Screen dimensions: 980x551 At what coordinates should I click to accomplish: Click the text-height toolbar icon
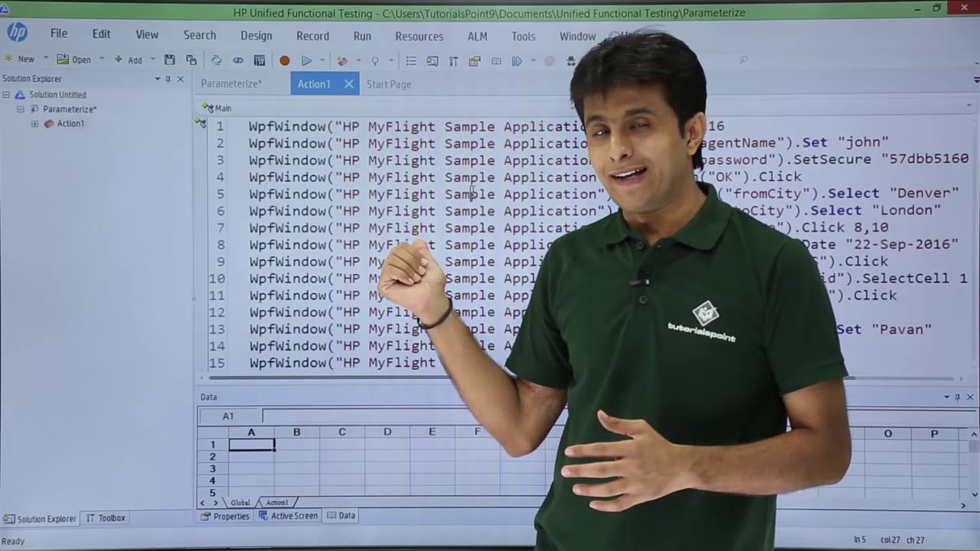pyautogui.click(x=453, y=60)
